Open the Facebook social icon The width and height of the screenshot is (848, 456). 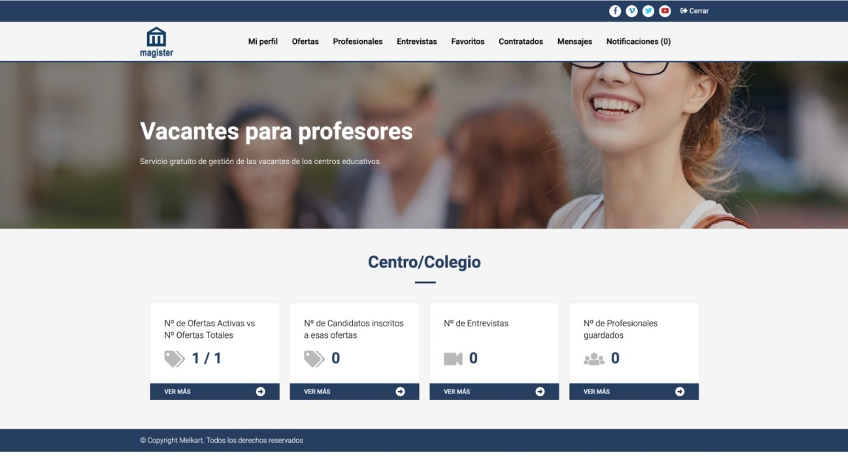point(615,11)
